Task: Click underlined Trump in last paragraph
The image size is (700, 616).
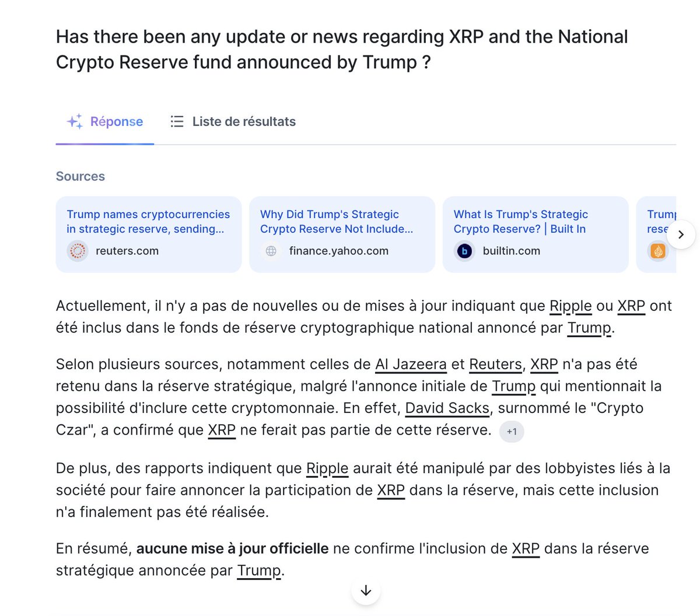Action: tap(259, 570)
